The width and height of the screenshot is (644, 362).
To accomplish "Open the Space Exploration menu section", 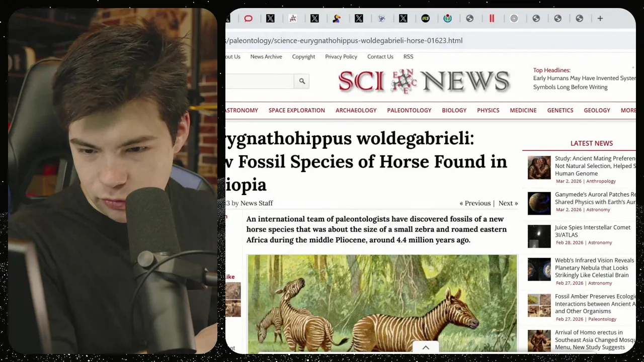I will click(x=296, y=110).
